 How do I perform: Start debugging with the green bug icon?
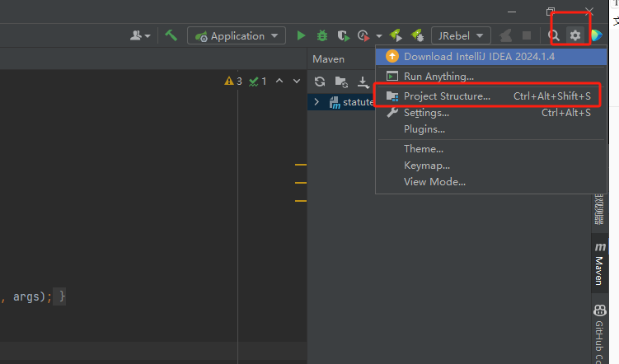click(x=322, y=35)
